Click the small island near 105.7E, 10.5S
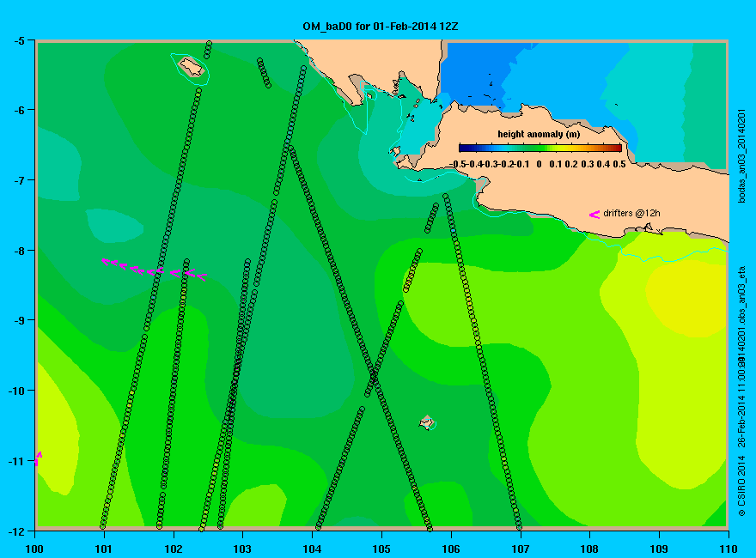 (427, 422)
